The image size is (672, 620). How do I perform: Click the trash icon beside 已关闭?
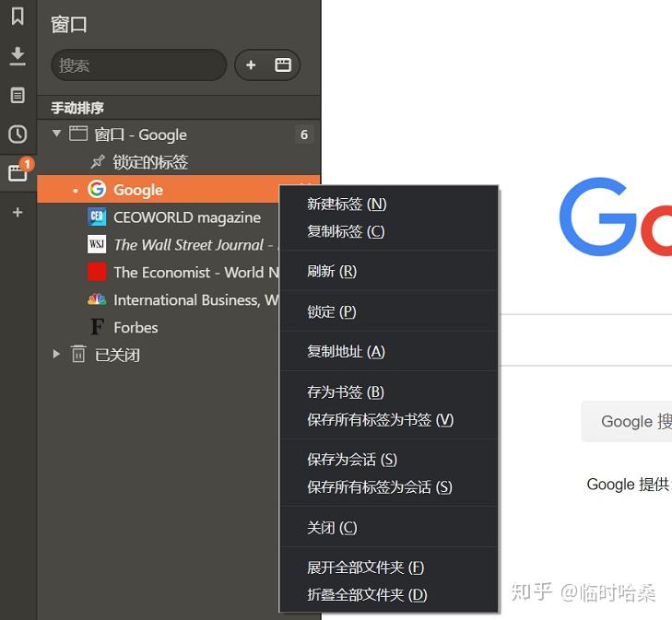click(78, 354)
